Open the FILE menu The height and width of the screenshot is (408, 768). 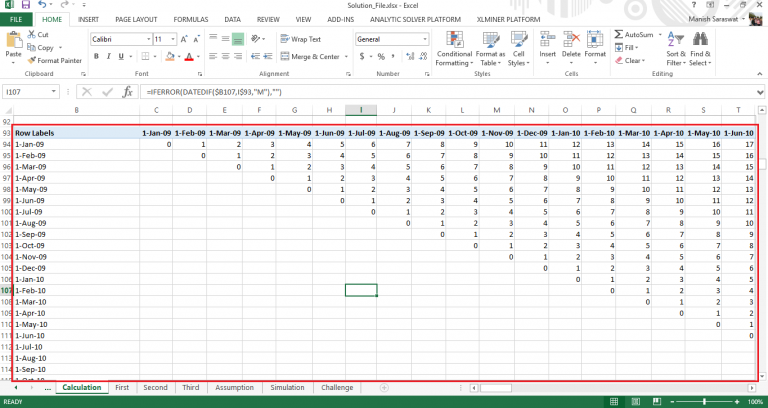pyautogui.click(x=19, y=19)
